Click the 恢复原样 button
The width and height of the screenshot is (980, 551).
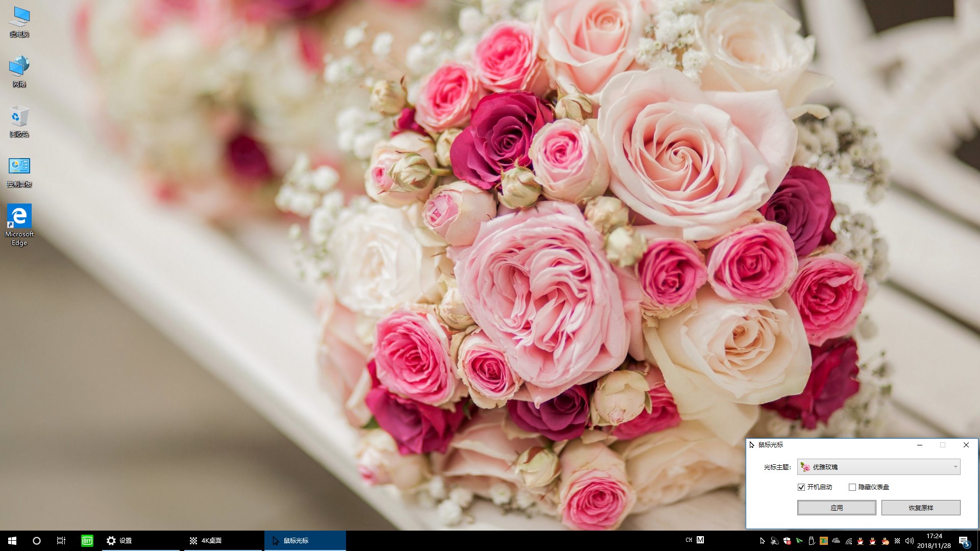coord(920,508)
